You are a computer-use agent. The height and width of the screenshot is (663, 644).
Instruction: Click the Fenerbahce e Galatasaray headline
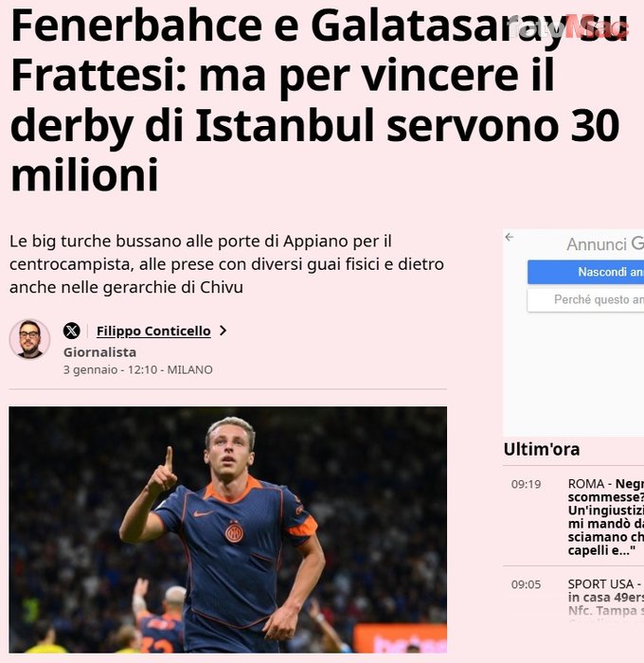319,100
